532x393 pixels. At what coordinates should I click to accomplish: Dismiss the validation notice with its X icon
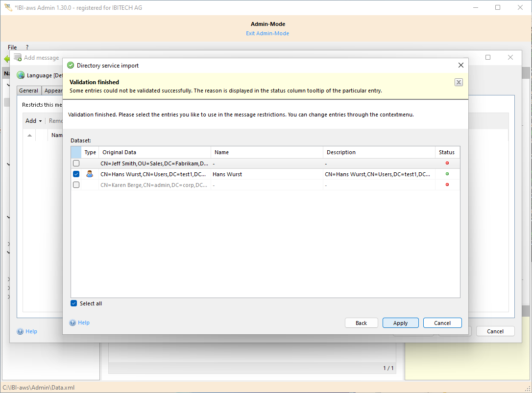(x=459, y=82)
